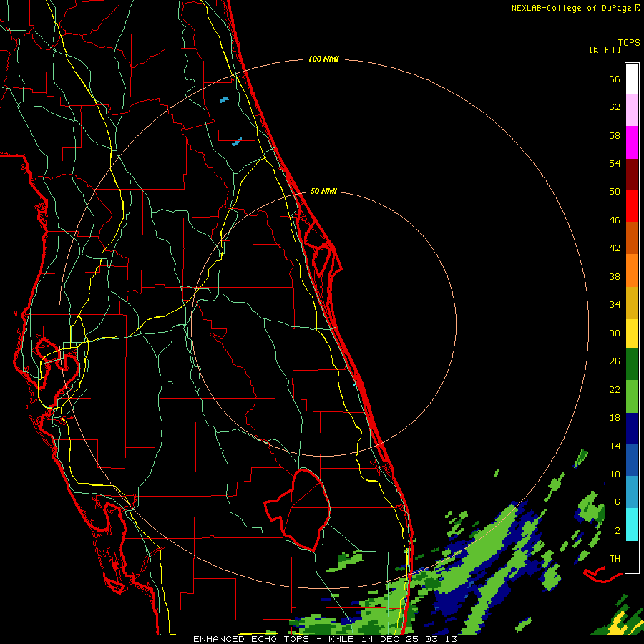Click the 30 legend value

[615, 333]
